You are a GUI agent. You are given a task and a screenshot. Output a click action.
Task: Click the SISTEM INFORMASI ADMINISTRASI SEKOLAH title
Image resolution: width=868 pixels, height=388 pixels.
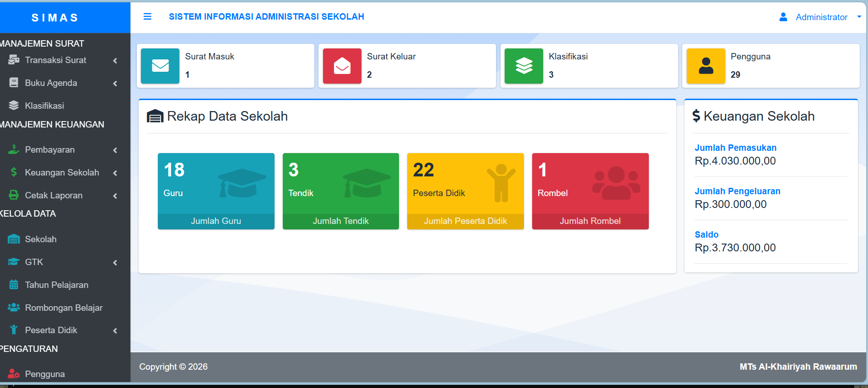pos(266,16)
